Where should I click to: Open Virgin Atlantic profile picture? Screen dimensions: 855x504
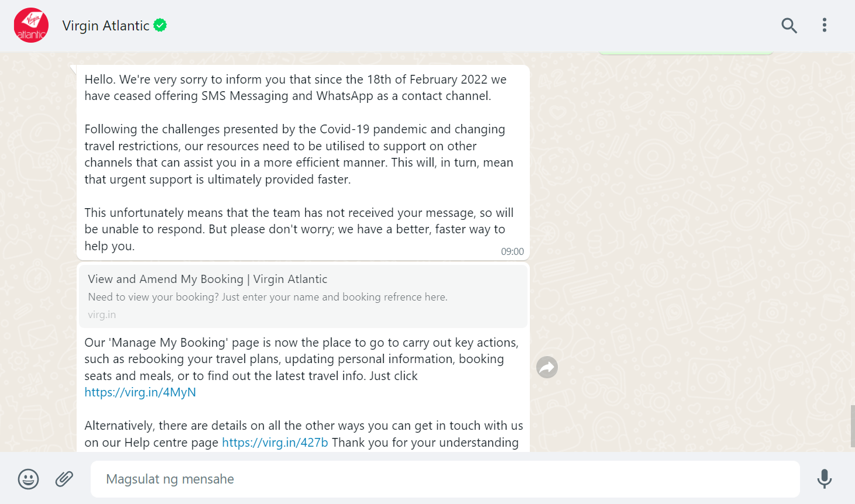(x=31, y=25)
